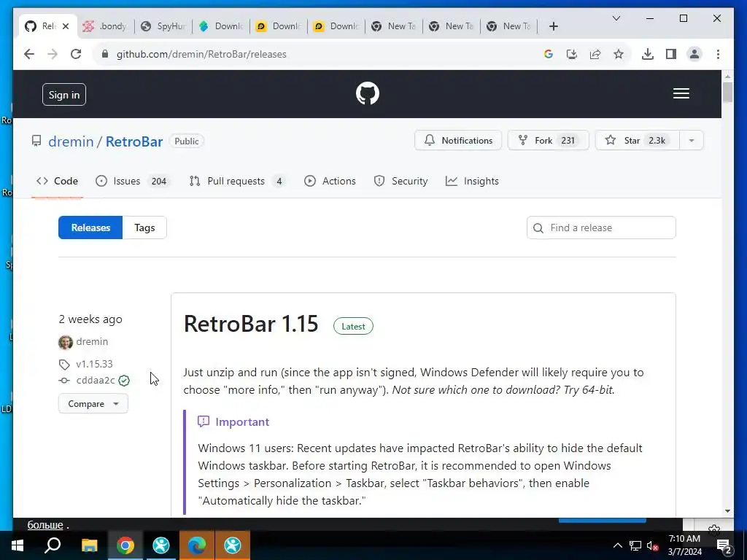
Task: Open the Insights tab
Action: point(472,181)
